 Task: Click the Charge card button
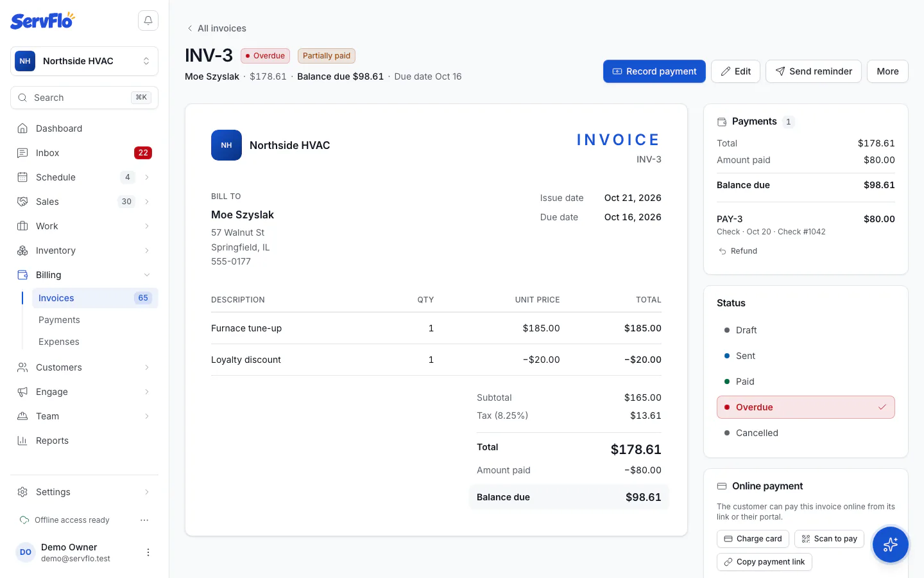(x=753, y=539)
